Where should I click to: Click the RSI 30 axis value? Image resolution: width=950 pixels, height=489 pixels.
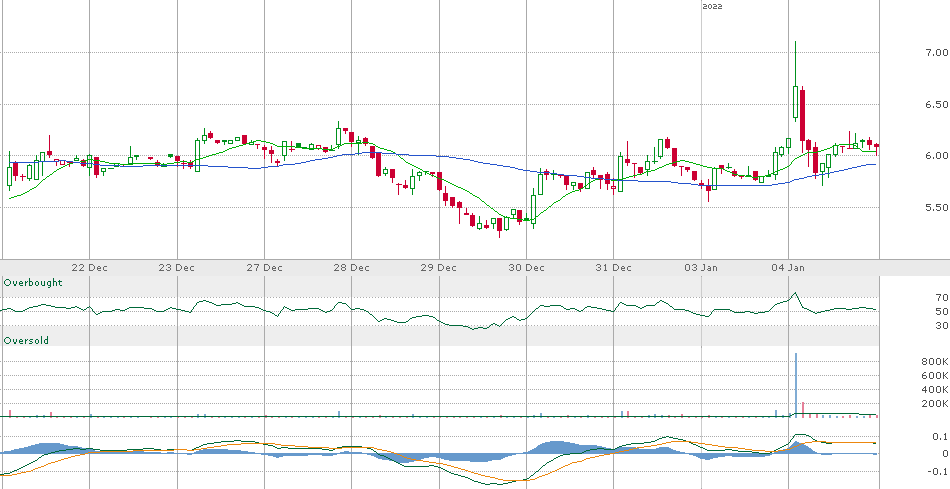pyautogui.click(x=942, y=325)
